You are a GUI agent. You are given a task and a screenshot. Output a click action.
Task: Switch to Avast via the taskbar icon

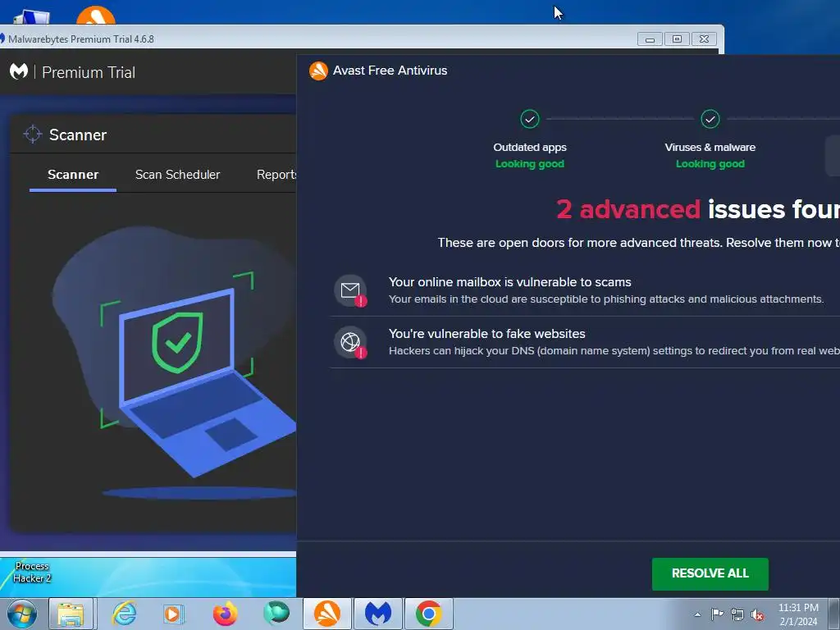pyautogui.click(x=326, y=614)
